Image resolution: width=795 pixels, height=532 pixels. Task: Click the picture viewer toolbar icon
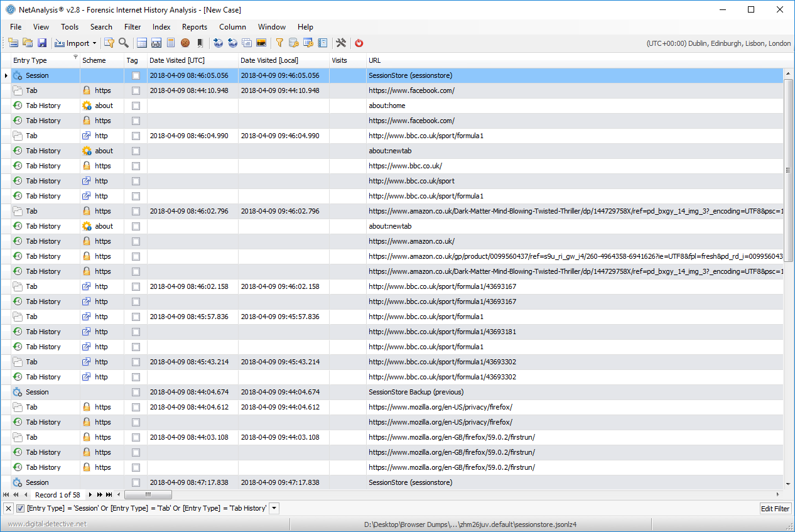pos(261,43)
